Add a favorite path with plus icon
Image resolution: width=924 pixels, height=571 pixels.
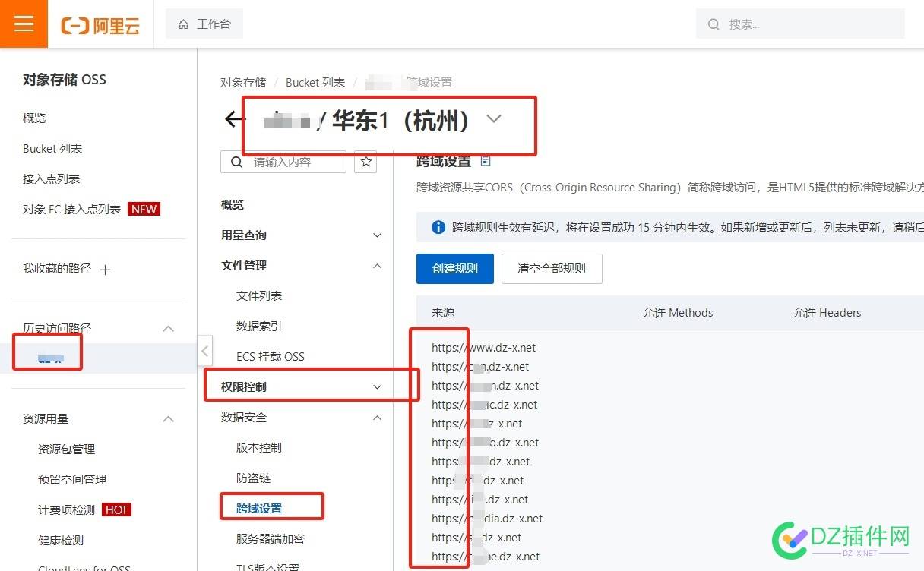point(106,269)
